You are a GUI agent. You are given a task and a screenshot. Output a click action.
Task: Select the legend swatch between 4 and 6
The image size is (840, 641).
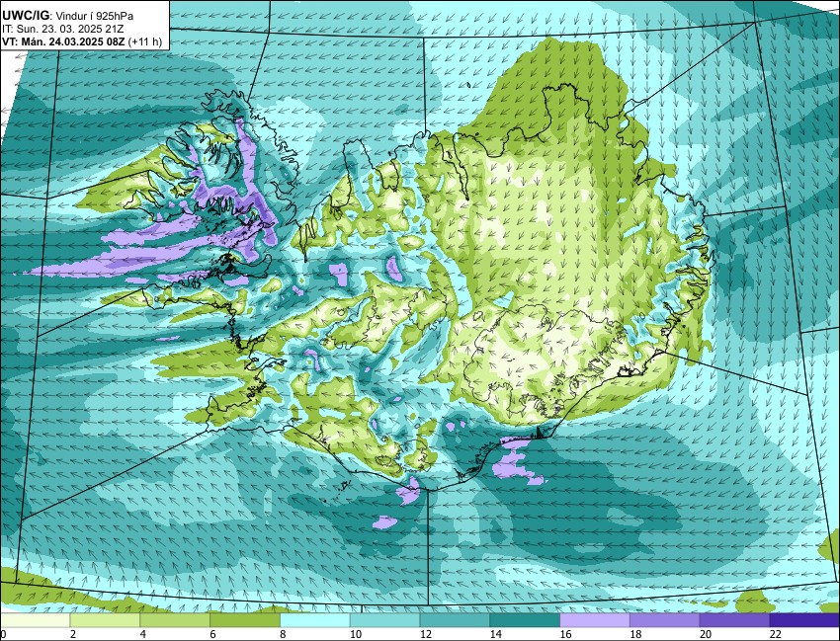[175, 620]
